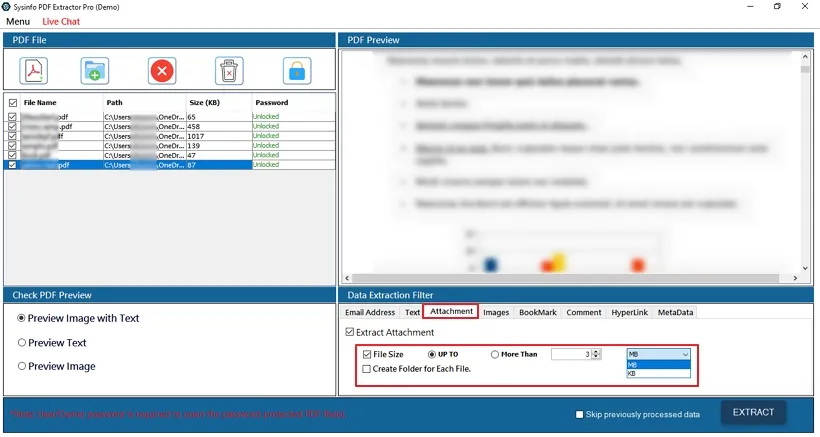Image resolution: width=820 pixels, height=437 pixels.
Task: Click the red Remove file icon
Action: coord(162,71)
